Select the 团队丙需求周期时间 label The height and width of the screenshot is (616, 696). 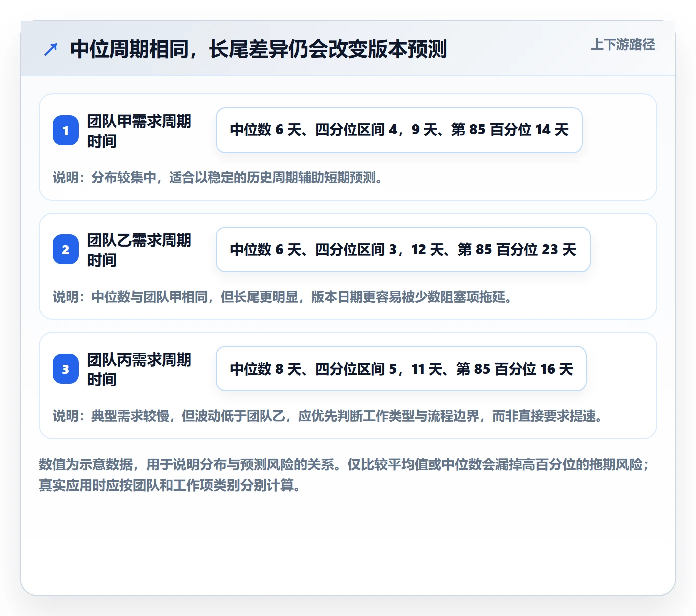pyautogui.click(x=139, y=369)
